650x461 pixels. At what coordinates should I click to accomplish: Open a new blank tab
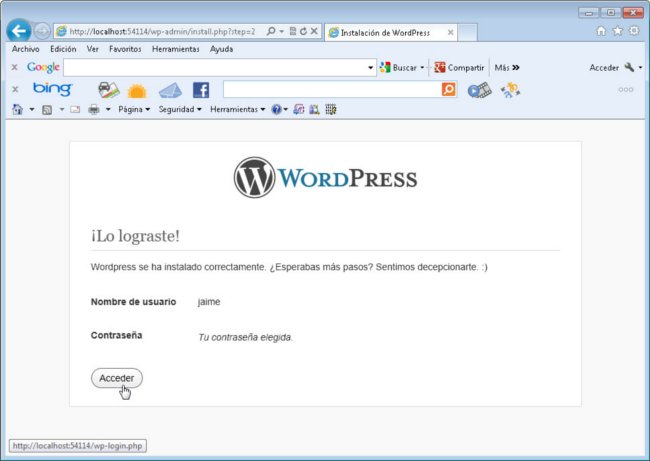[467, 32]
